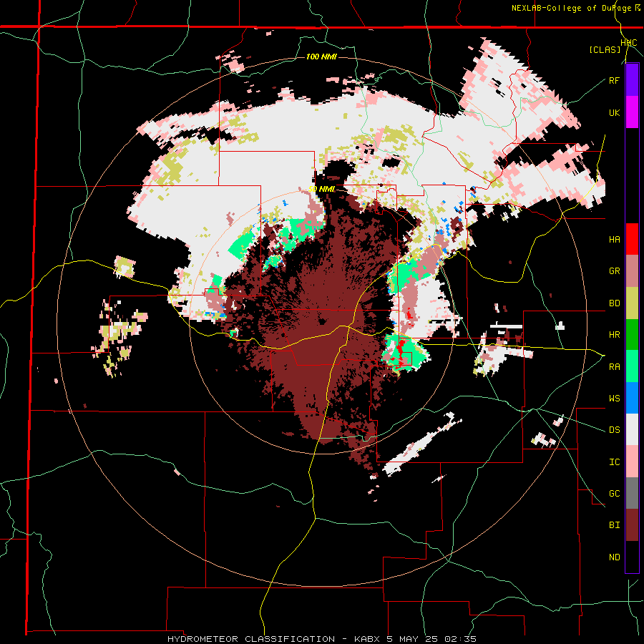Click the GC ground clutter gray swatch
The image size is (644, 644).
click(x=632, y=494)
